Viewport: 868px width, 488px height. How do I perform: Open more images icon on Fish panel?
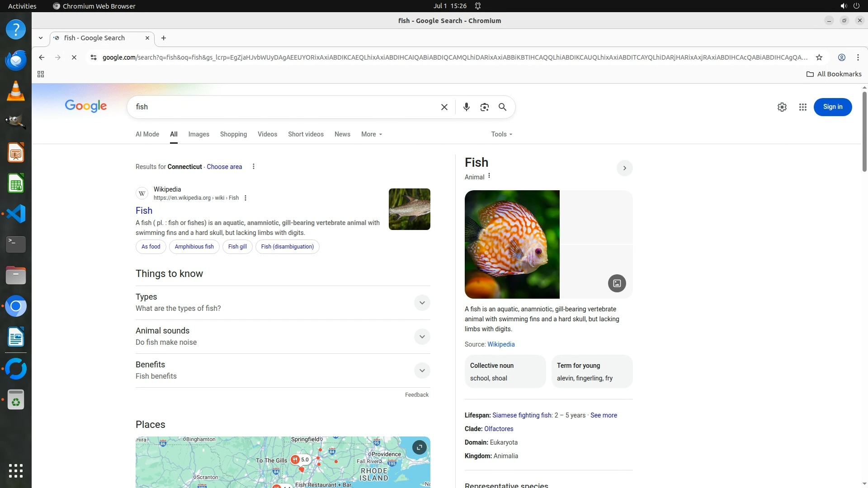click(x=617, y=283)
